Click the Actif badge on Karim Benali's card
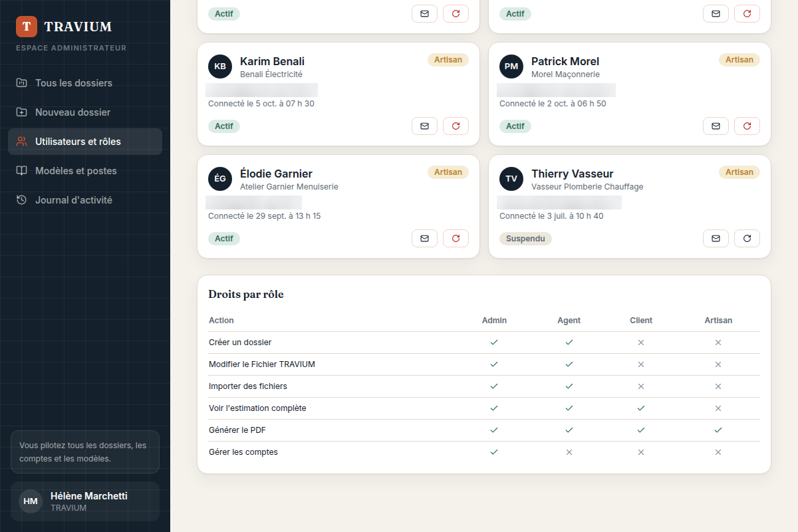Viewport: 798px width, 532px height. tap(224, 126)
